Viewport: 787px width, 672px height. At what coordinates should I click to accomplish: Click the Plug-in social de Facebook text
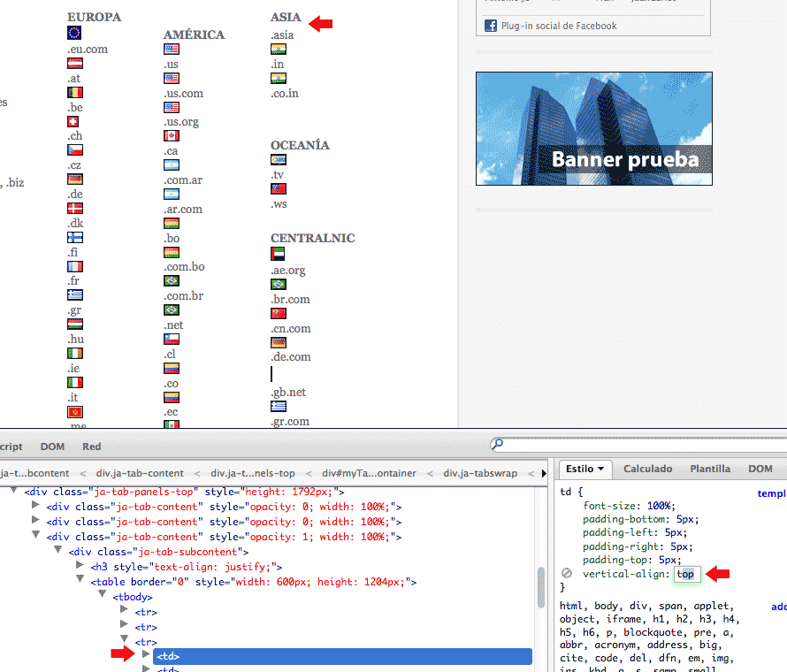559,27
